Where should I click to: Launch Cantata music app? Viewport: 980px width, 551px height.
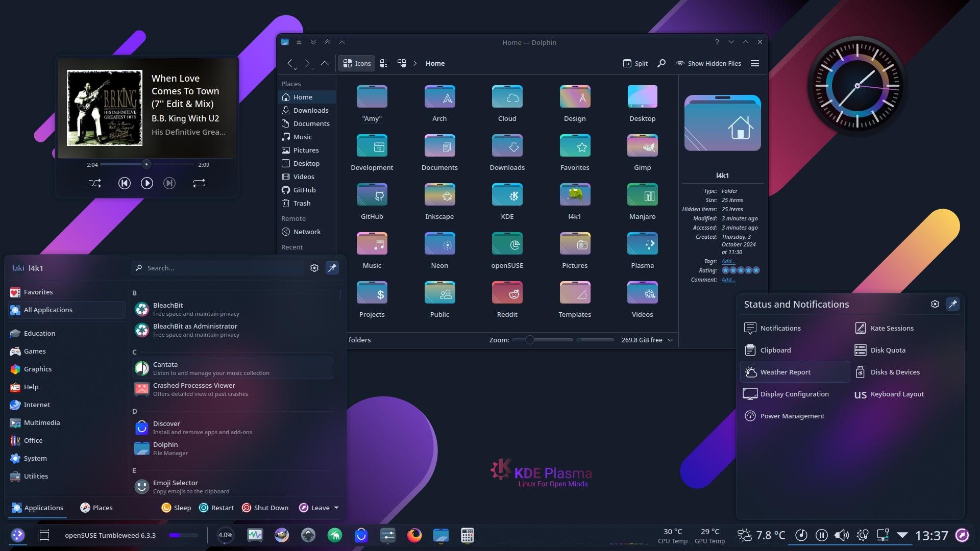pyautogui.click(x=233, y=368)
